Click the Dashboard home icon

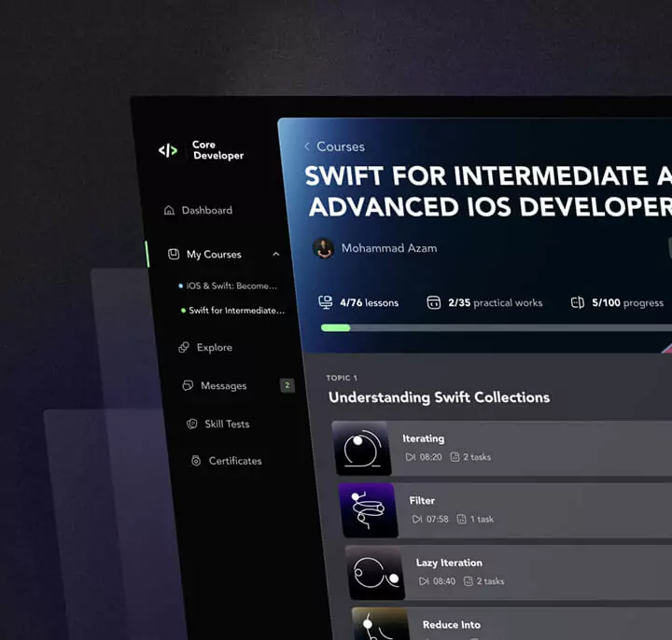[169, 211]
